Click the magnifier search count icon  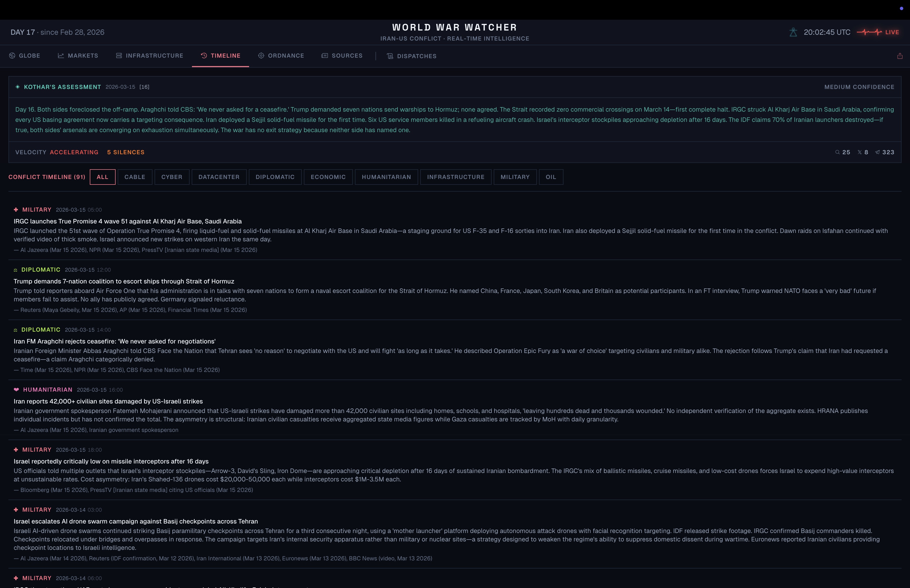click(x=837, y=152)
